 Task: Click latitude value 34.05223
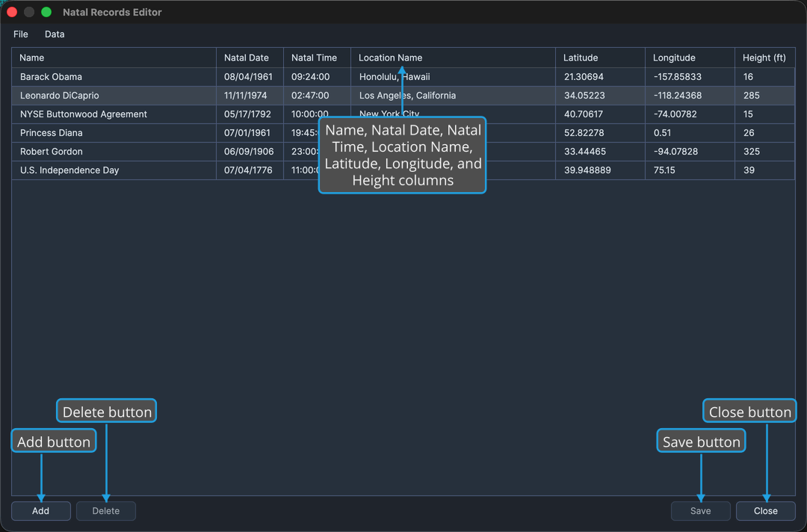pyautogui.click(x=600, y=95)
